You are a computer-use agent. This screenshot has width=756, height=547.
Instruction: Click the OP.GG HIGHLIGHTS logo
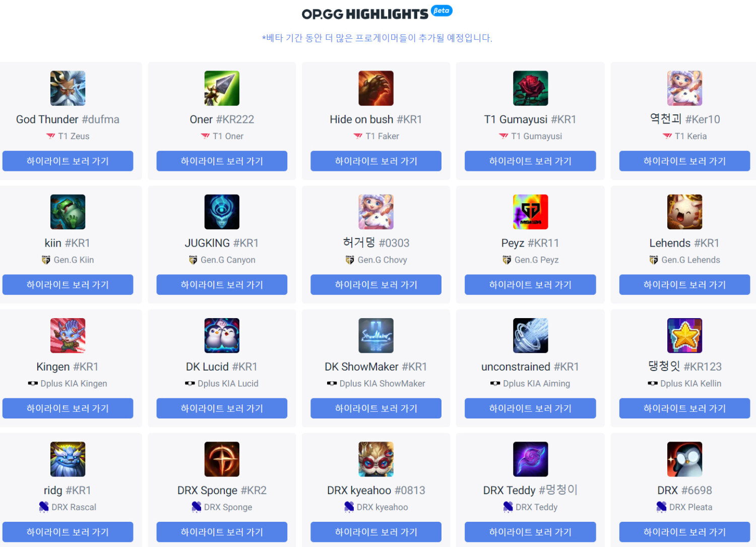[365, 14]
